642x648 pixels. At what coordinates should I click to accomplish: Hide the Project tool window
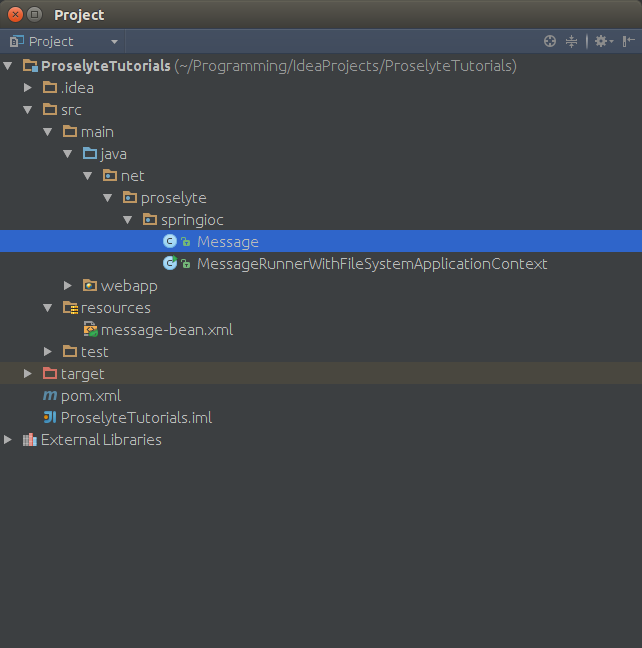click(628, 41)
